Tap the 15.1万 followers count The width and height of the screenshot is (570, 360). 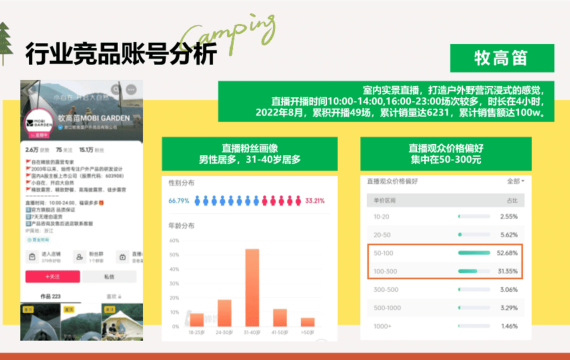click(87, 150)
